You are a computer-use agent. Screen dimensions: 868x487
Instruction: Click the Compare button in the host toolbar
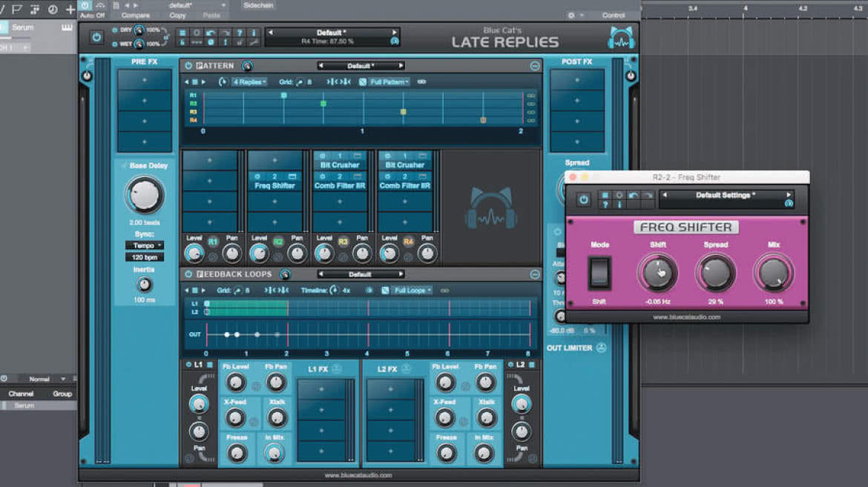136,16
